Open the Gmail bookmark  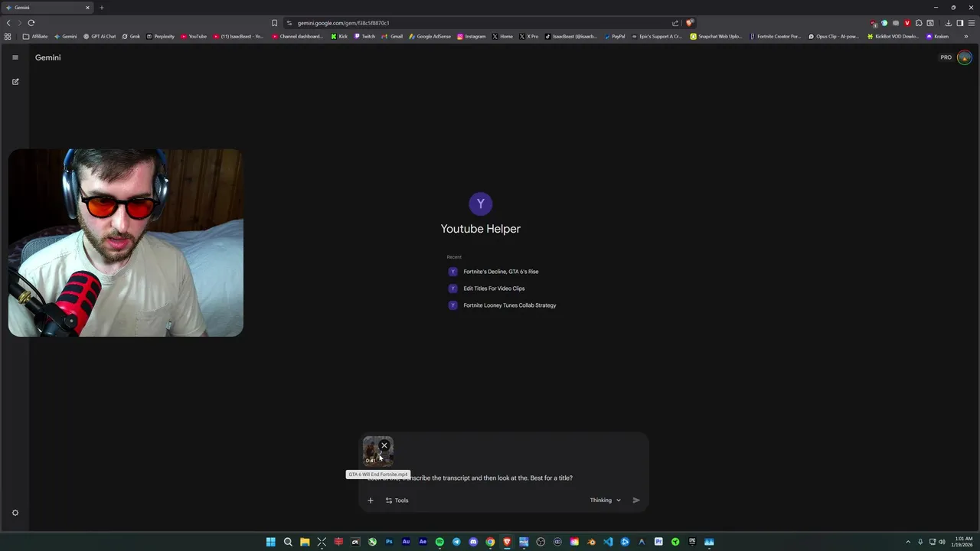click(x=392, y=36)
